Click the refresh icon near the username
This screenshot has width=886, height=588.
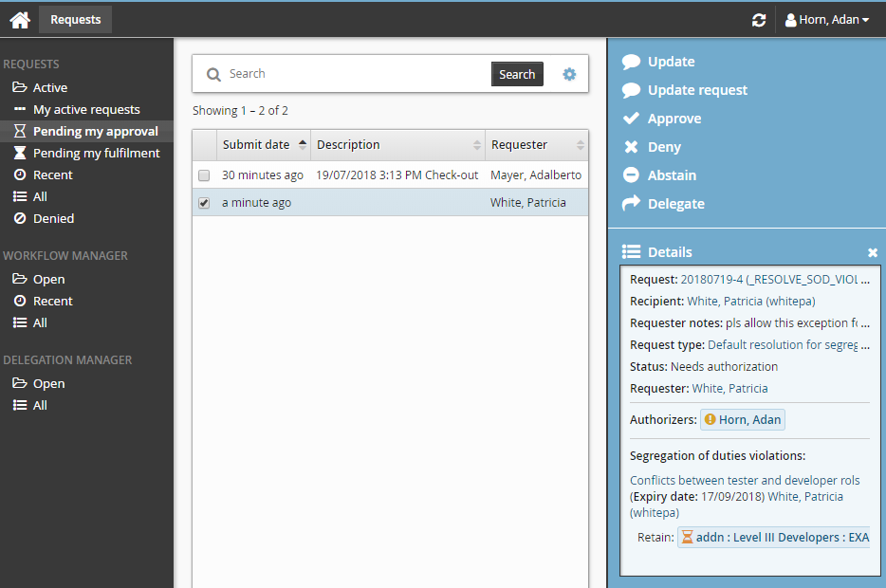pos(758,19)
